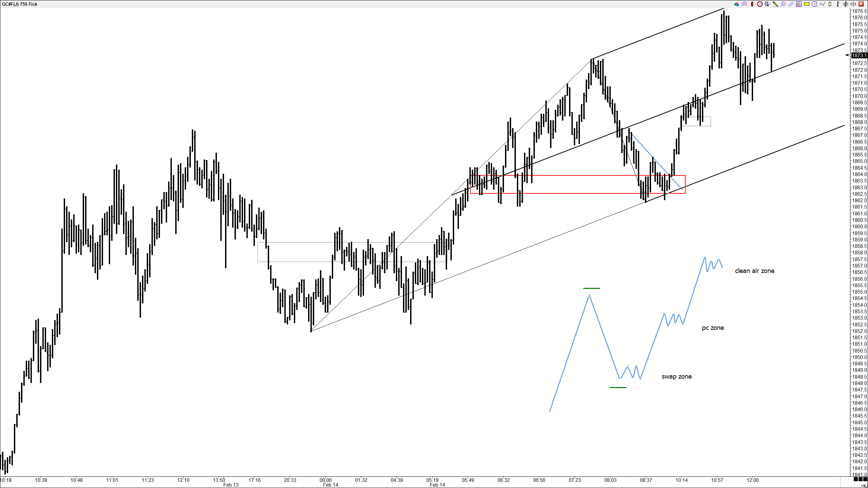Click the compress bar spacing arrows
Image resolution: width=868 pixels, height=488 pixels.
853,4
